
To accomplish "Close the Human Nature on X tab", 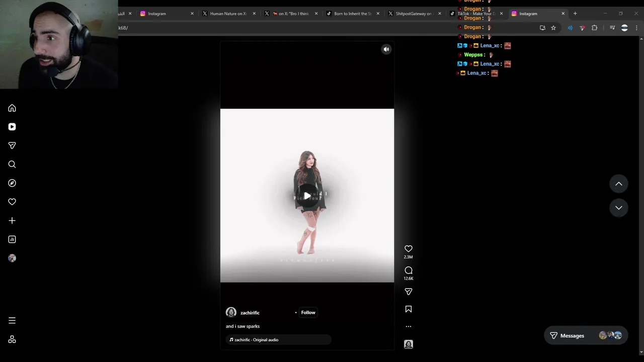I will tap(254, 14).
